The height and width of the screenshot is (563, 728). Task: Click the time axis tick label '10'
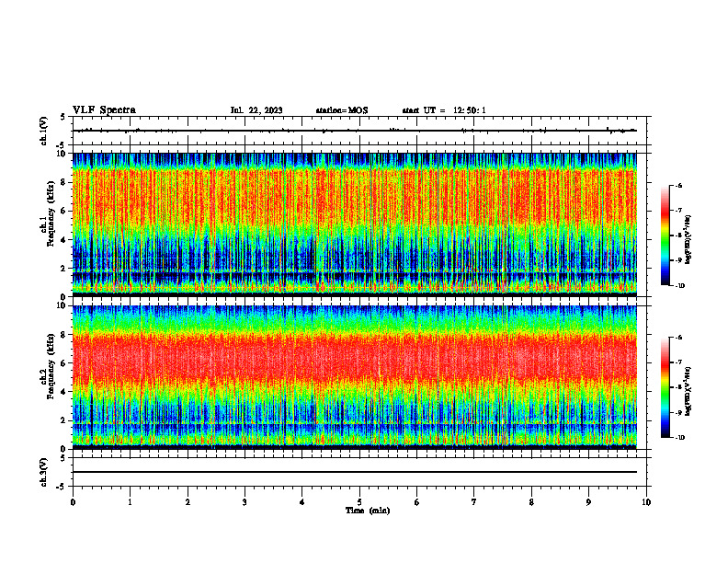click(646, 502)
